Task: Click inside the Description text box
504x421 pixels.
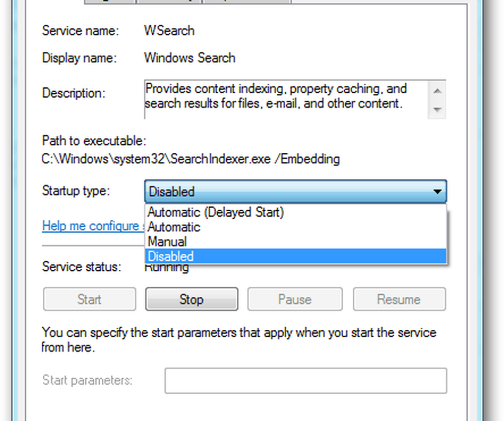Action: pos(282,98)
